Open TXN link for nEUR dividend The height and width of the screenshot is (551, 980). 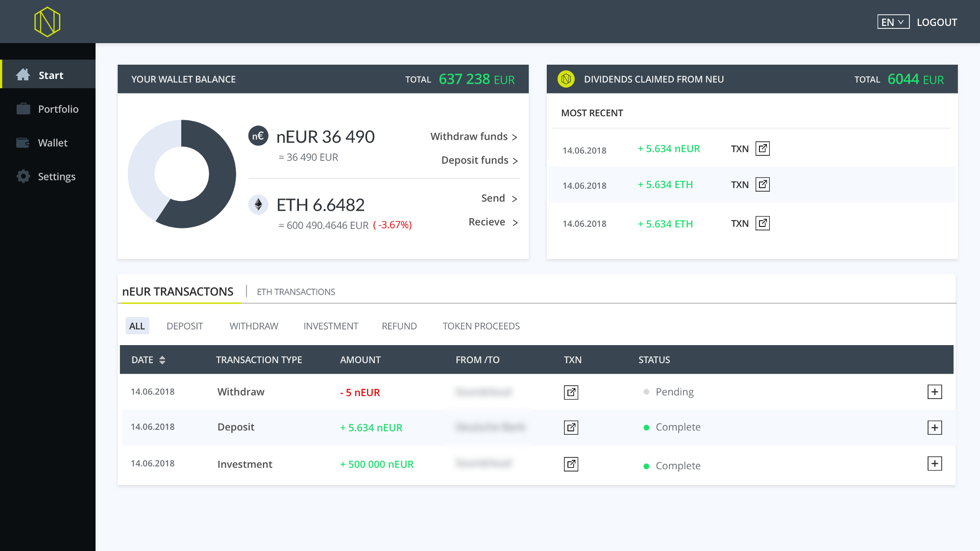click(x=762, y=149)
